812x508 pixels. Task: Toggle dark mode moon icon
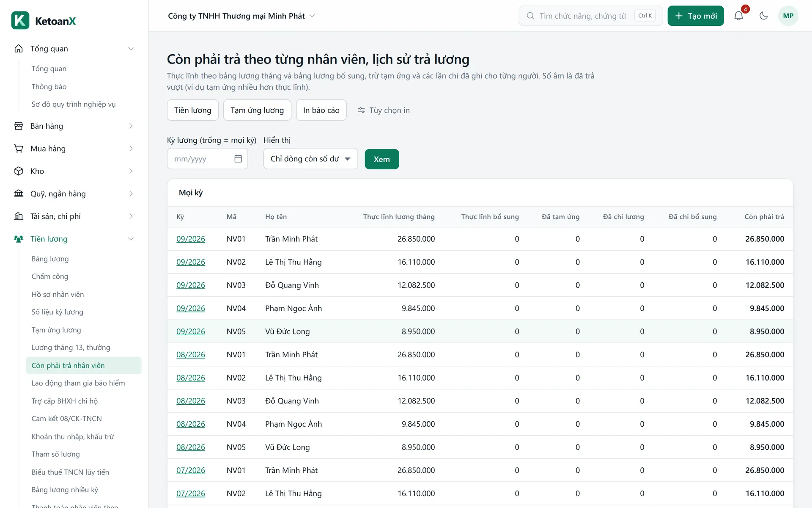pyautogui.click(x=763, y=16)
